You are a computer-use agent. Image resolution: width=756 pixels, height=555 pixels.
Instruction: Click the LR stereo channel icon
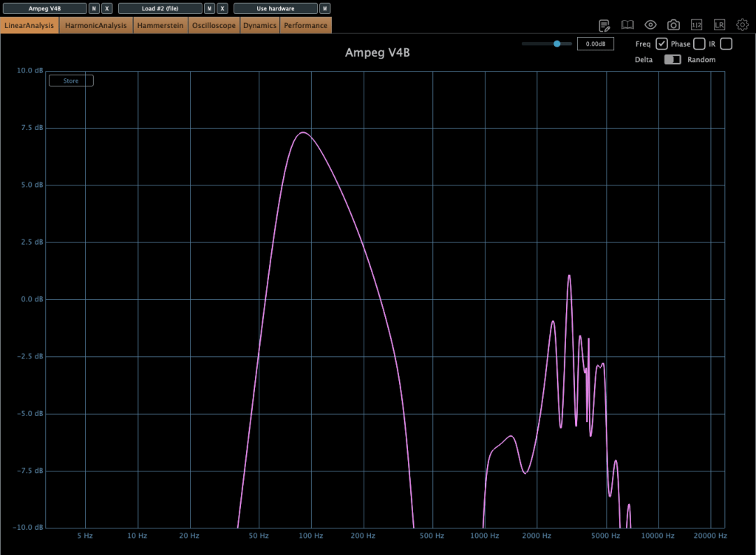click(x=719, y=25)
